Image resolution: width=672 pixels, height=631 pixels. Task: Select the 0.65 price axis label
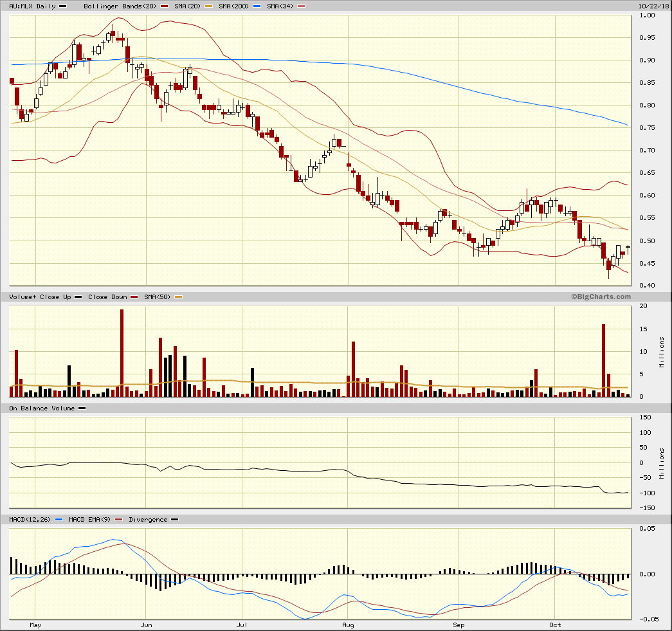click(x=647, y=173)
